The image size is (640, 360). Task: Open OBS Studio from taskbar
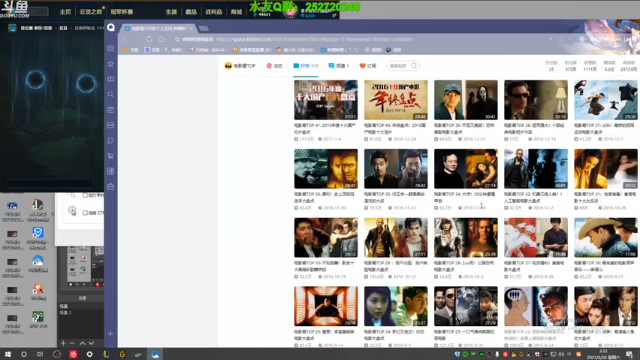click(x=57, y=354)
